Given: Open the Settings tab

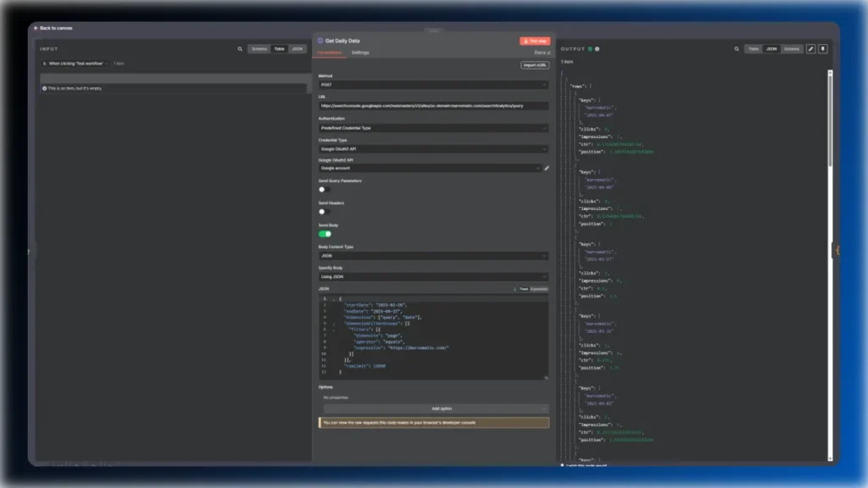Looking at the screenshot, I should (360, 53).
